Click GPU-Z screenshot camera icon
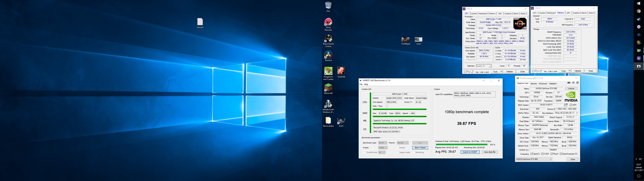 569,83
